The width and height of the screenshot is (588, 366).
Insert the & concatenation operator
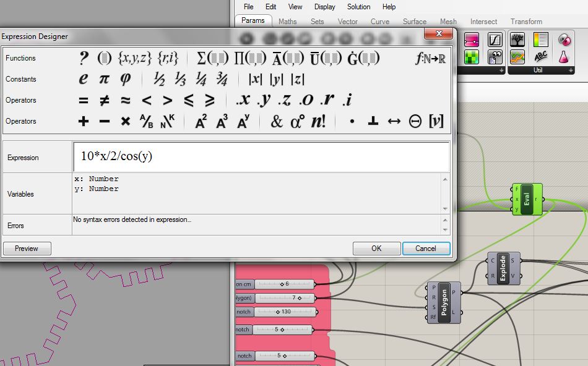277,121
